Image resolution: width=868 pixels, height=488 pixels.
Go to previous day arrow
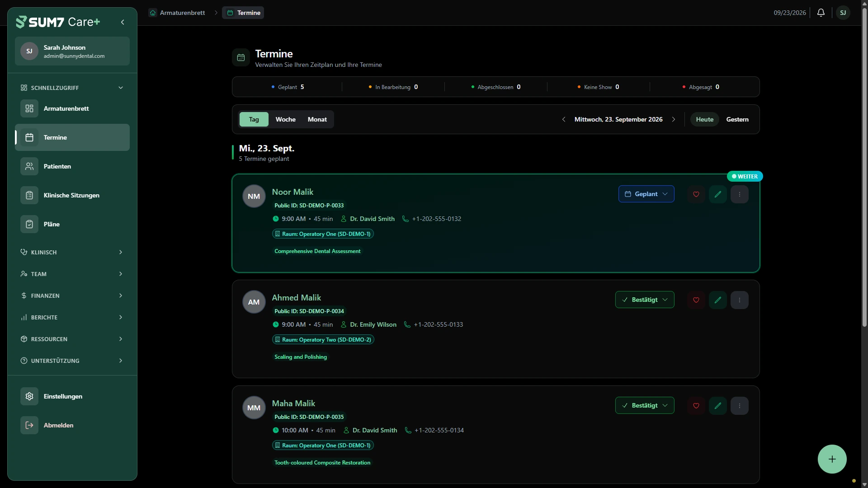point(564,119)
